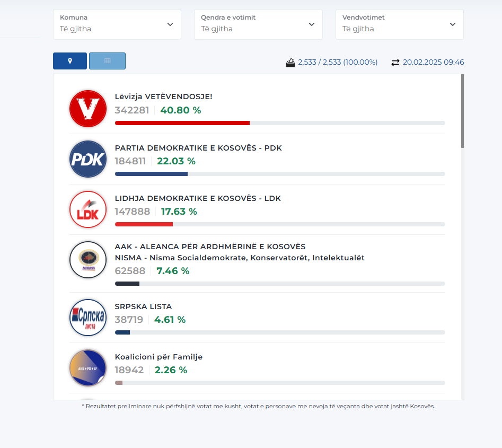
Task: Click the Srpska Lista logo
Action: 88,318
